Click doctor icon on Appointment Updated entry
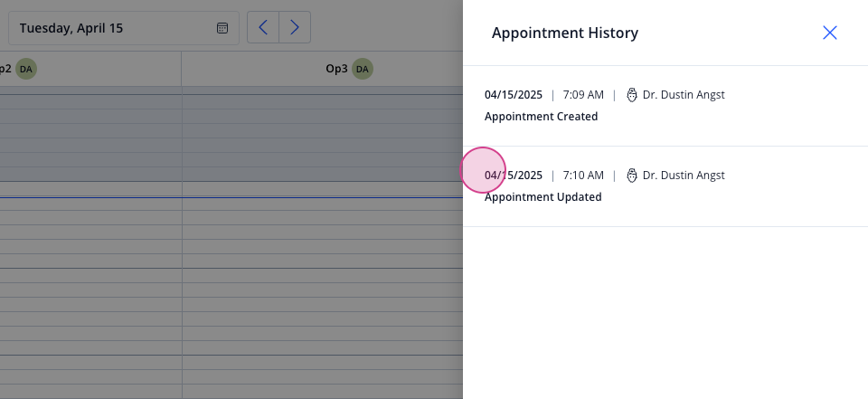The image size is (868, 399). click(632, 176)
